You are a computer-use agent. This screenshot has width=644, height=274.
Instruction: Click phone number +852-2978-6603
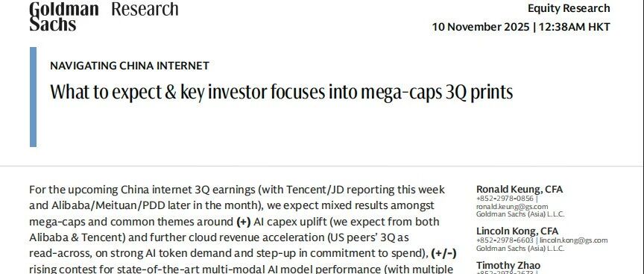pos(505,240)
